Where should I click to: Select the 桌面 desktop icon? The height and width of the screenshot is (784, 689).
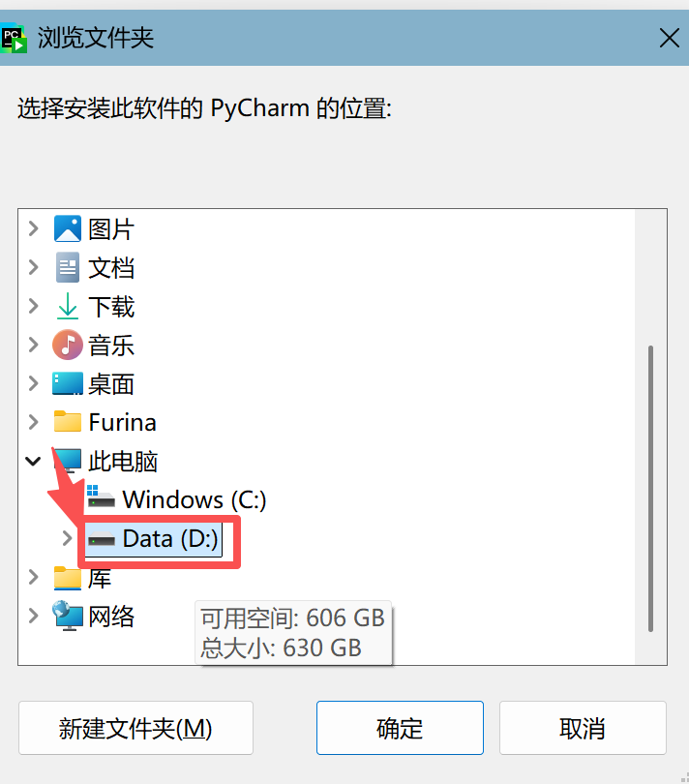click(x=68, y=383)
